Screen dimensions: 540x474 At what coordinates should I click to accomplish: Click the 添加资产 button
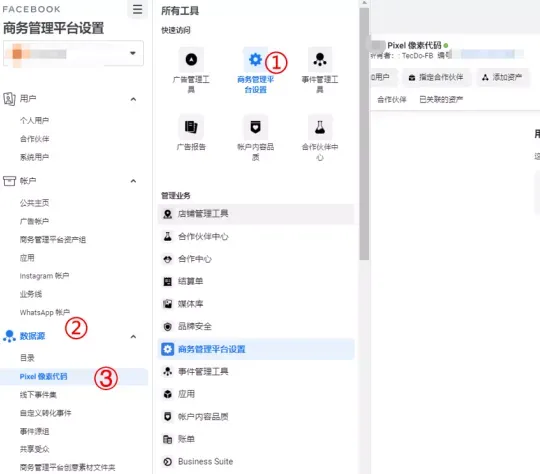coord(502,78)
